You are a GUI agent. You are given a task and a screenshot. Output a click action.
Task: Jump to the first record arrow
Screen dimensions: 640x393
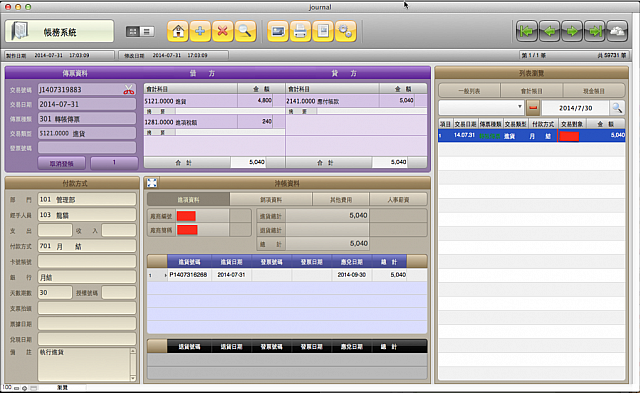(527, 31)
